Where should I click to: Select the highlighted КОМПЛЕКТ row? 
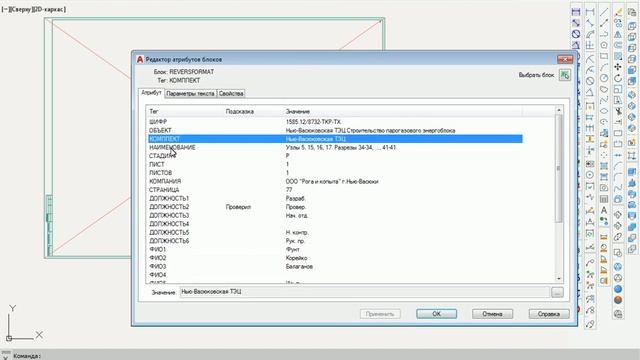tap(335, 139)
